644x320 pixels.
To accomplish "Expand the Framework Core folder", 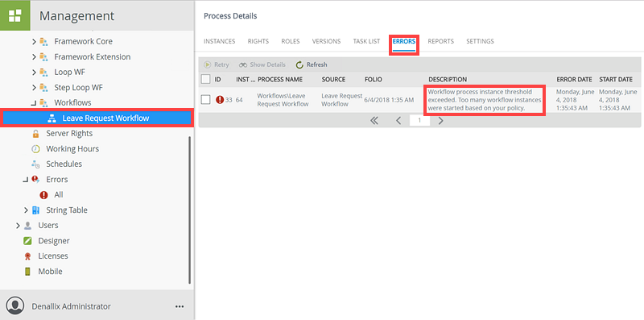I will [x=34, y=42].
